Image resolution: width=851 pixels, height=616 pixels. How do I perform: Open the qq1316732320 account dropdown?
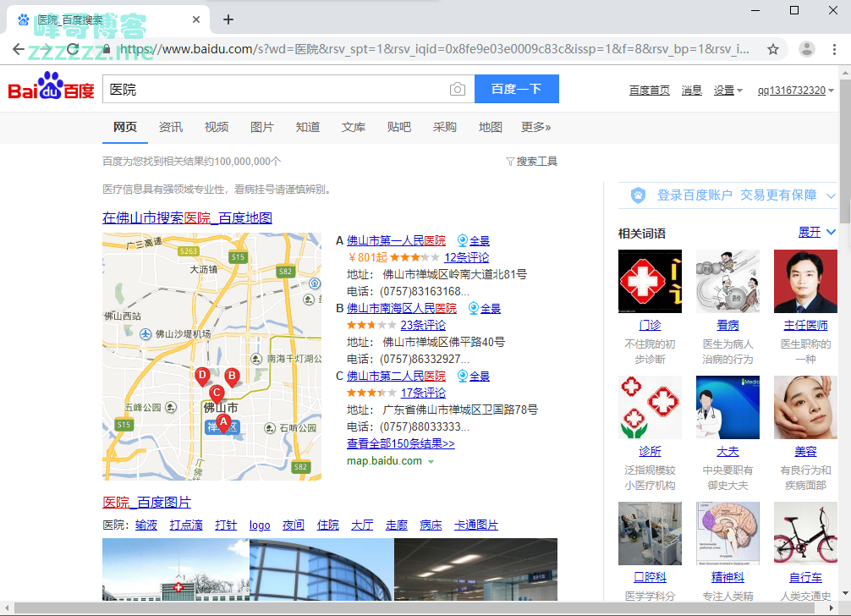point(796,90)
